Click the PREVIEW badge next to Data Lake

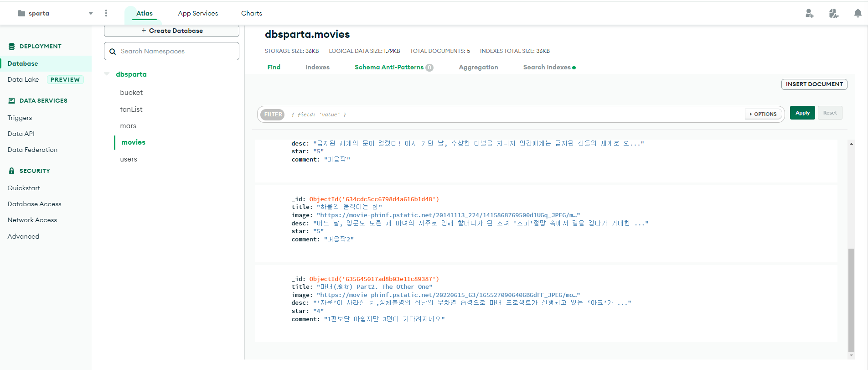(x=65, y=79)
